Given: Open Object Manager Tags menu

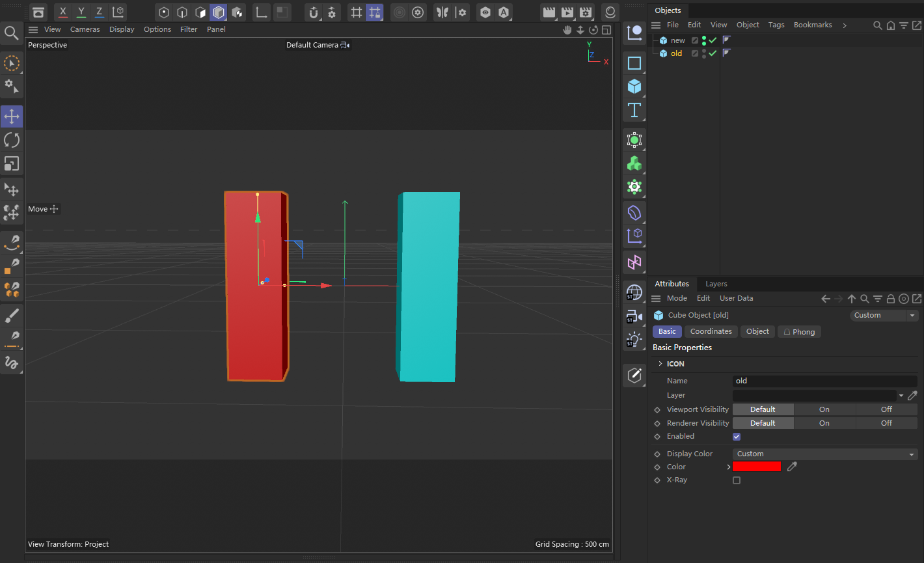Looking at the screenshot, I should click(x=776, y=25).
